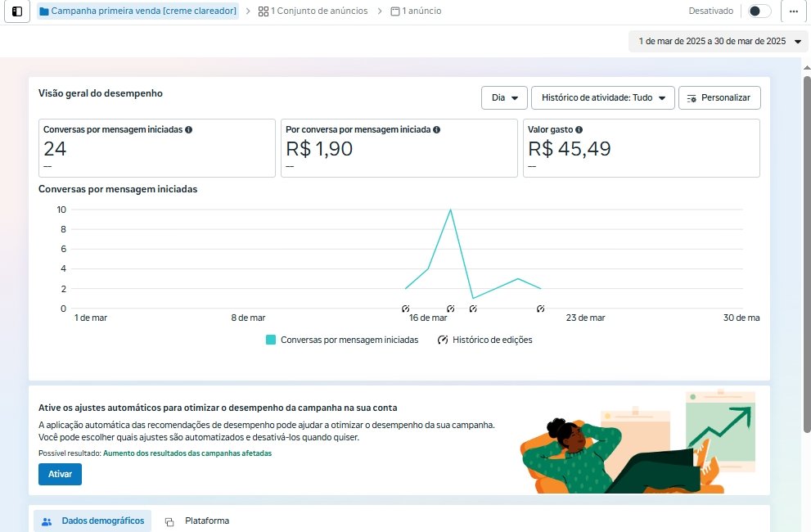Click the Personalizar button
Viewport: 811px width, 532px height.
pos(719,97)
